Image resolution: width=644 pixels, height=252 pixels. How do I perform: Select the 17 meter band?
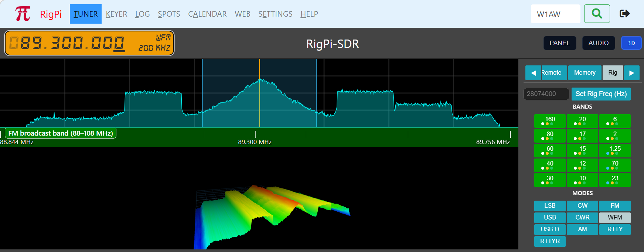[x=582, y=136]
